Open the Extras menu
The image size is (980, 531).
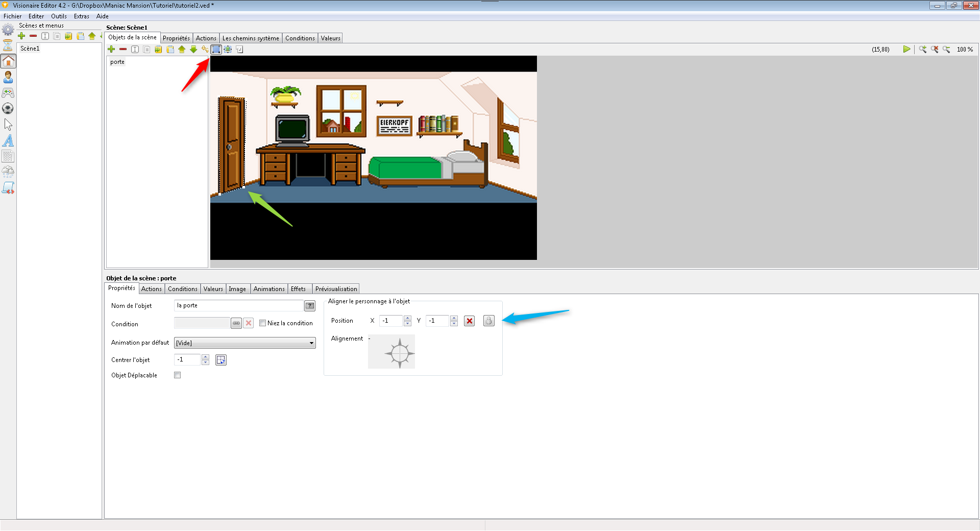click(x=81, y=16)
